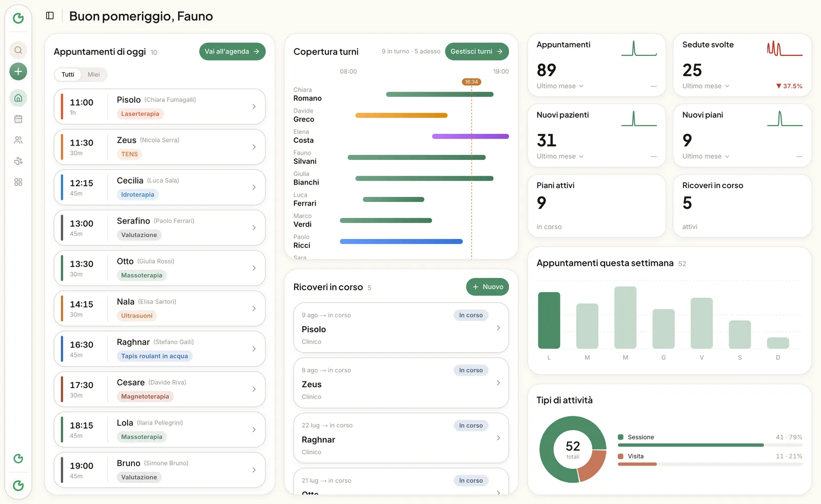Open Zeus 11:30 appointment chevron
The image size is (821, 504).
(254, 147)
